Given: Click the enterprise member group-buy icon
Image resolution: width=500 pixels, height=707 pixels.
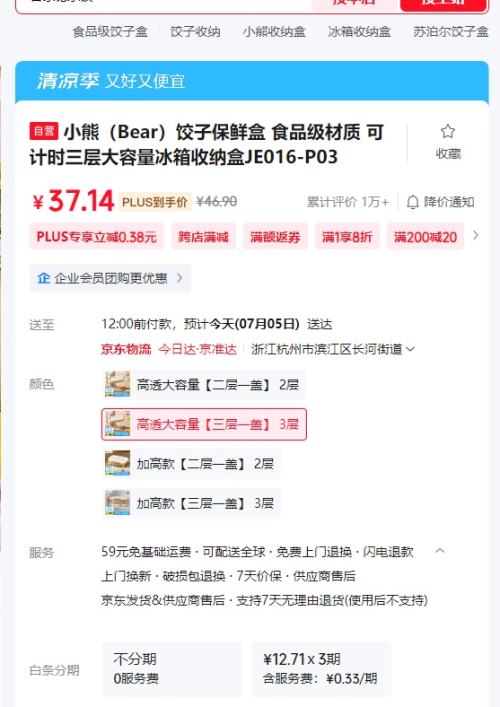Looking at the screenshot, I should coord(44,278).
